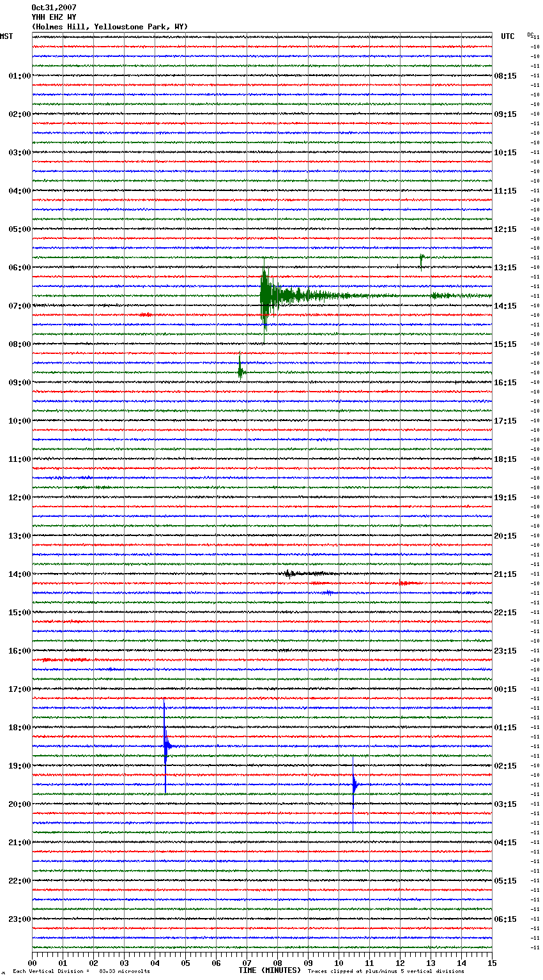Click the tall blue spike near 18:30
The image size is (543, 980).
tap(165, 746)
